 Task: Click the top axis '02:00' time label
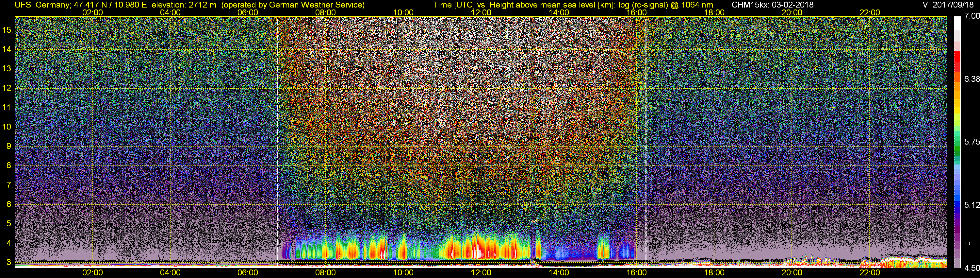pyautogui.click(x=92, y=12)
